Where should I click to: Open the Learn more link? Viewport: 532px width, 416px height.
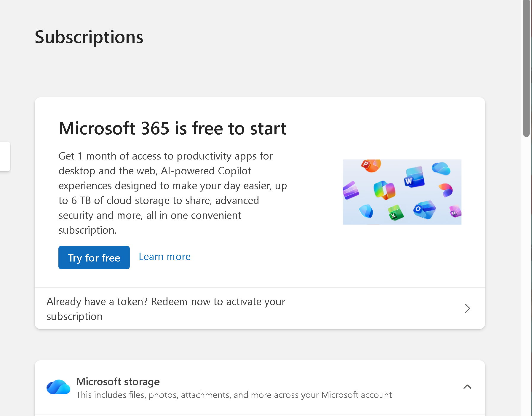[x=164, y=256]
